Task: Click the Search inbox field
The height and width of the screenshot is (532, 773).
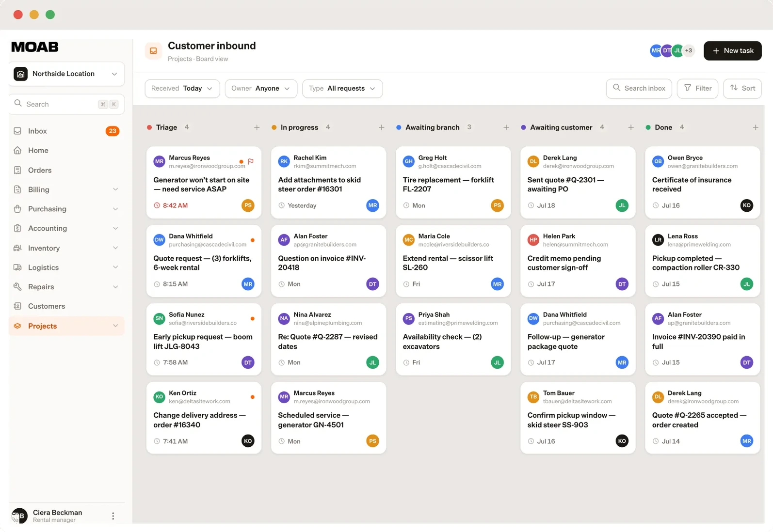Action: [x=639, y=89]
